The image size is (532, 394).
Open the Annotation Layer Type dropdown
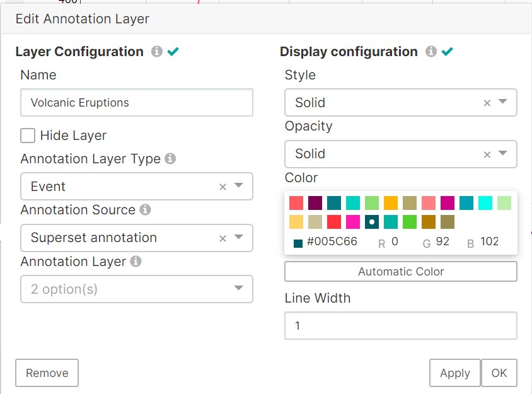click(239, 186)
